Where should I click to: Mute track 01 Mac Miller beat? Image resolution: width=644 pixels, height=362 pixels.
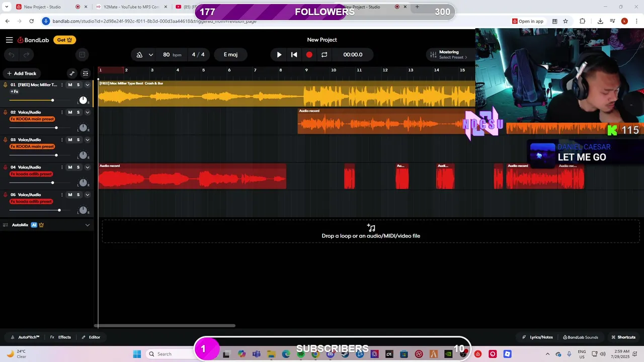[x=70, y=85]
